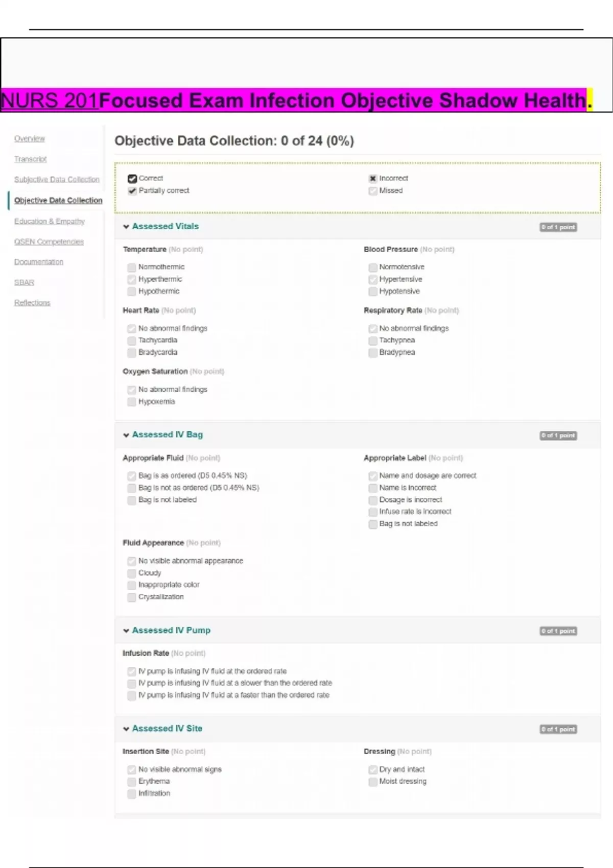Click the Incorrect legend X icon
The width and height of the screenshot is (613, 868).
[x=373, y=178]
